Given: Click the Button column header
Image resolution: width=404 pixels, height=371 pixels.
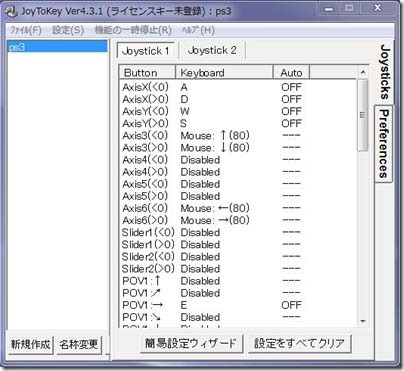Looking at the screenshot, I should 147,72.
